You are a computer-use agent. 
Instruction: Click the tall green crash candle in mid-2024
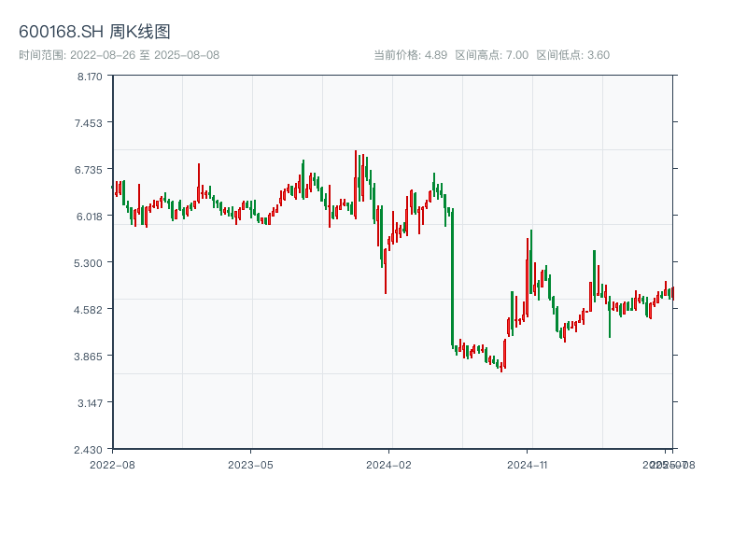click(452, 280)
